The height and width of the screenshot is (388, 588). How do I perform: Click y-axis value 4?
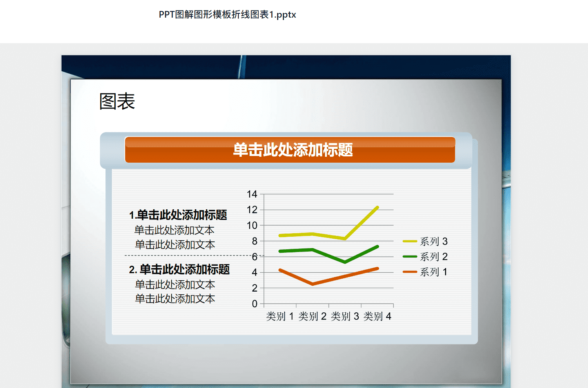tap(255, 272)
